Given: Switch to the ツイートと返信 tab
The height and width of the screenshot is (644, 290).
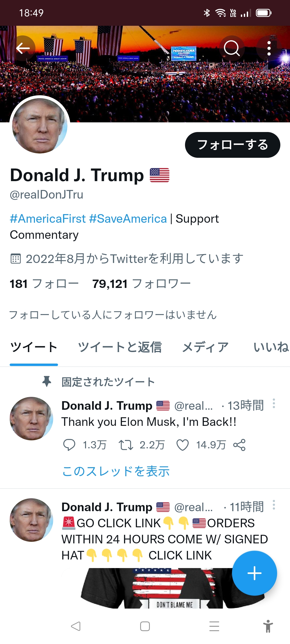Looking at the screenshot, I should tap(120, 347).
